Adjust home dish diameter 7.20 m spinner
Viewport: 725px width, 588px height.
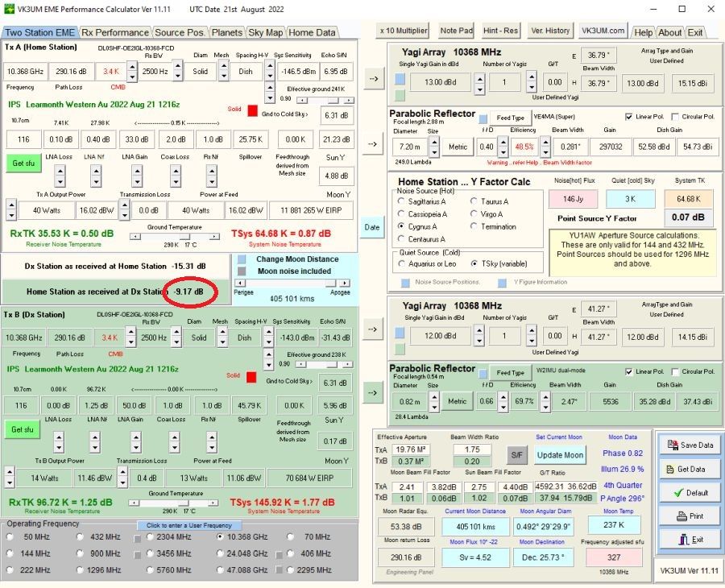click(x=434, y=147)
